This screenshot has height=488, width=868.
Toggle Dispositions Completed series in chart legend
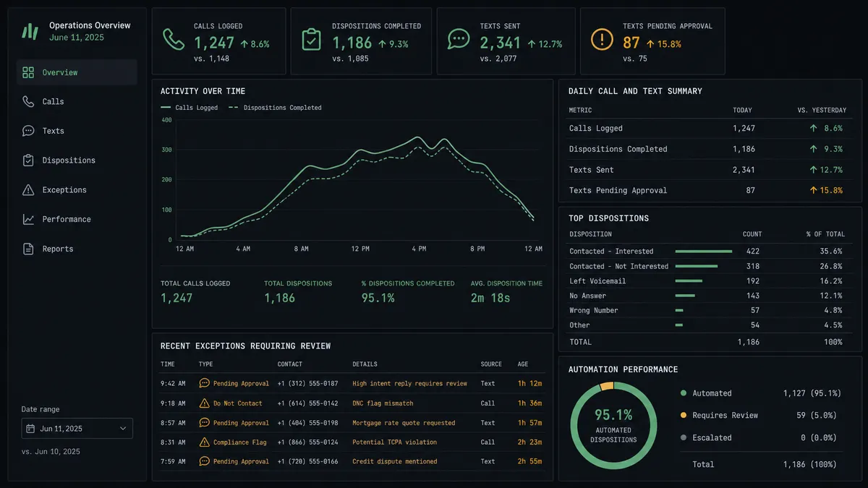pyautogui.click(x=275, y=108)
